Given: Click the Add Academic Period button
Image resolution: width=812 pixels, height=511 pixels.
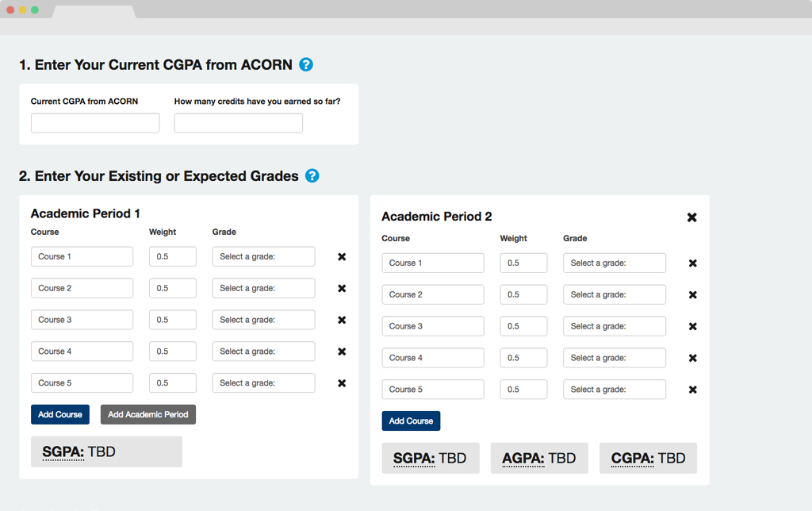Looking at the screenshot, I should click(148, 414).
